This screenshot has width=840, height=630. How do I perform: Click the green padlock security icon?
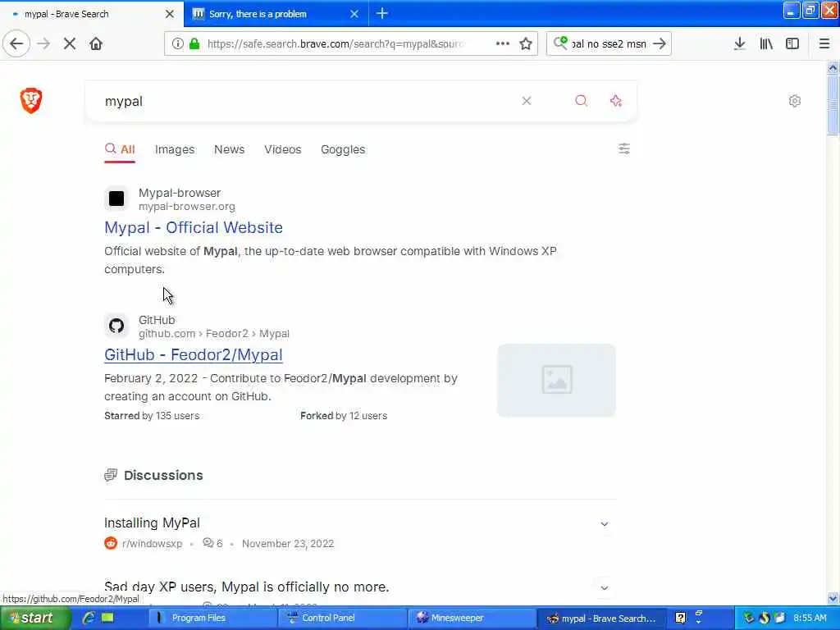pyautogui.click(x=194, y=43)
